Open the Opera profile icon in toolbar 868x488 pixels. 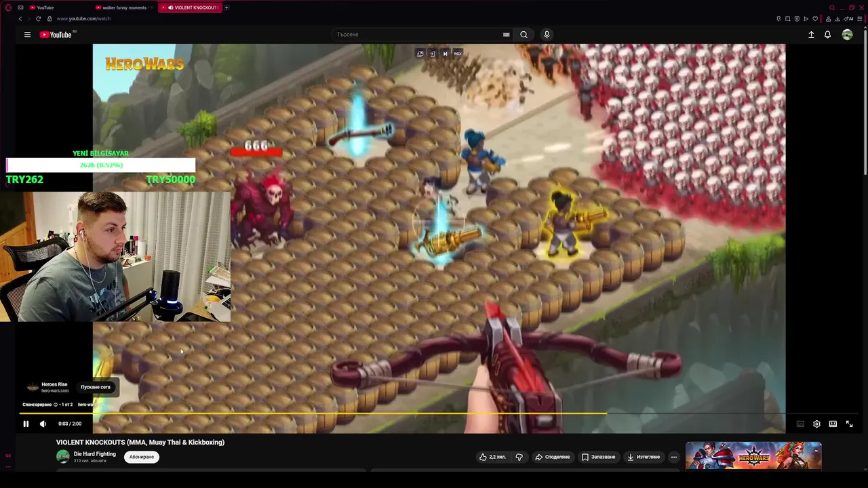click(x=828, y=19)
